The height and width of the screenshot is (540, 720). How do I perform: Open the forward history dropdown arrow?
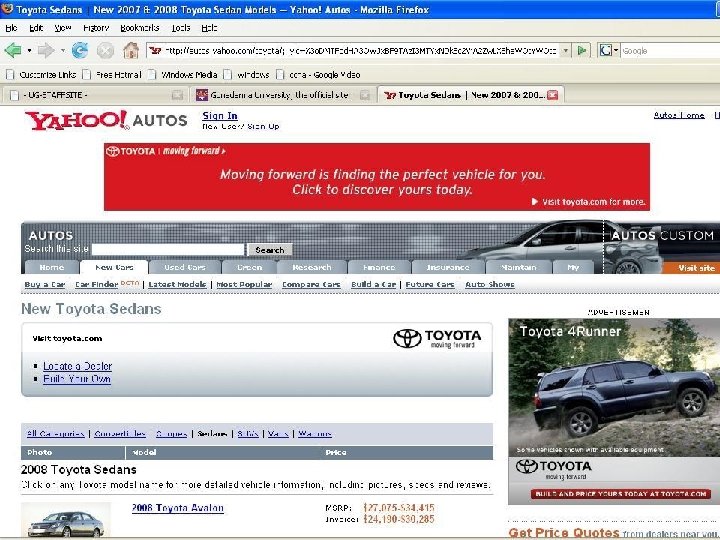tap(62, 50)
